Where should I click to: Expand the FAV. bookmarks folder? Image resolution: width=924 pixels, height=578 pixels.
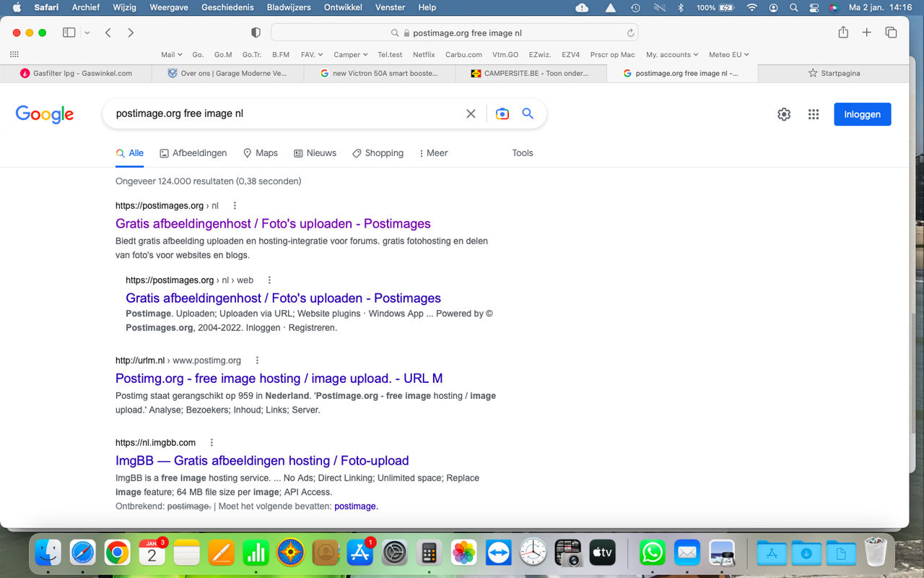click(x=312, y=54)
